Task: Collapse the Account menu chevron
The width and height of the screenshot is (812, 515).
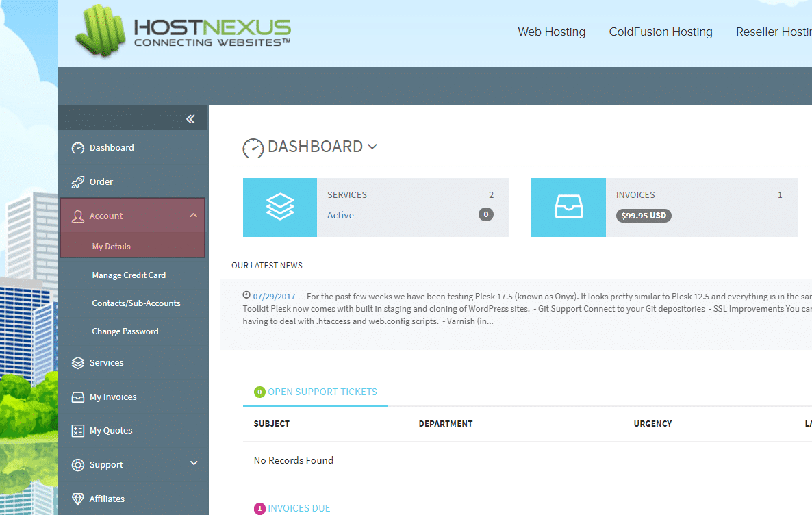Action: pos(193,216)
